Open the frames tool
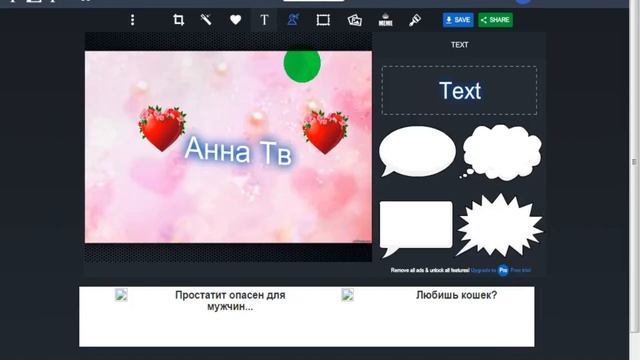This screenshot has height=360, width=640. point(323,20)
